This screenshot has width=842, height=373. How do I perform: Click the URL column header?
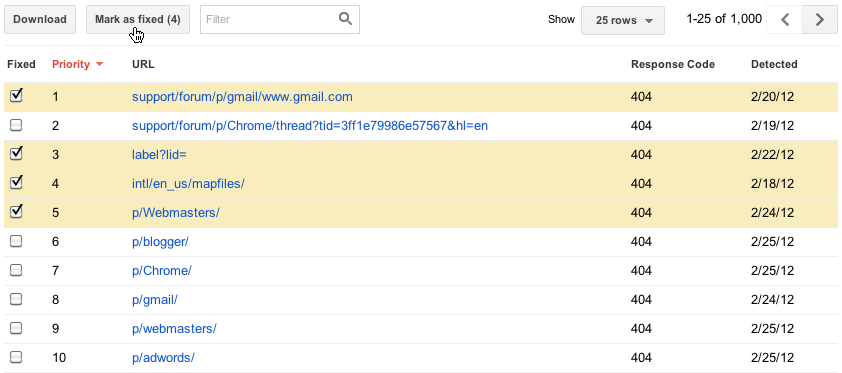(143, 64)
